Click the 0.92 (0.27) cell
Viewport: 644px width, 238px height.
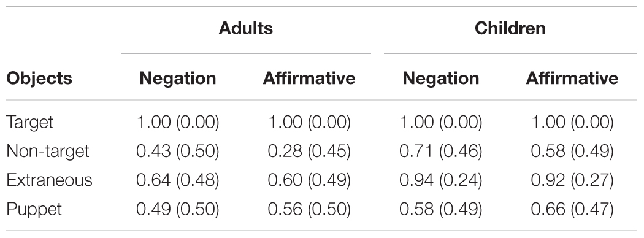tap(572, 180)
